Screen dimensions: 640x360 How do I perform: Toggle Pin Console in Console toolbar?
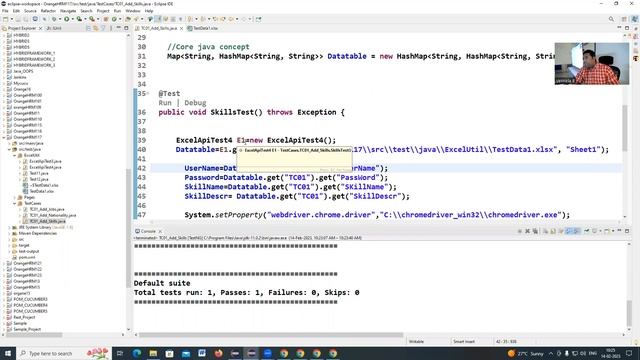[x=587, y=231]
